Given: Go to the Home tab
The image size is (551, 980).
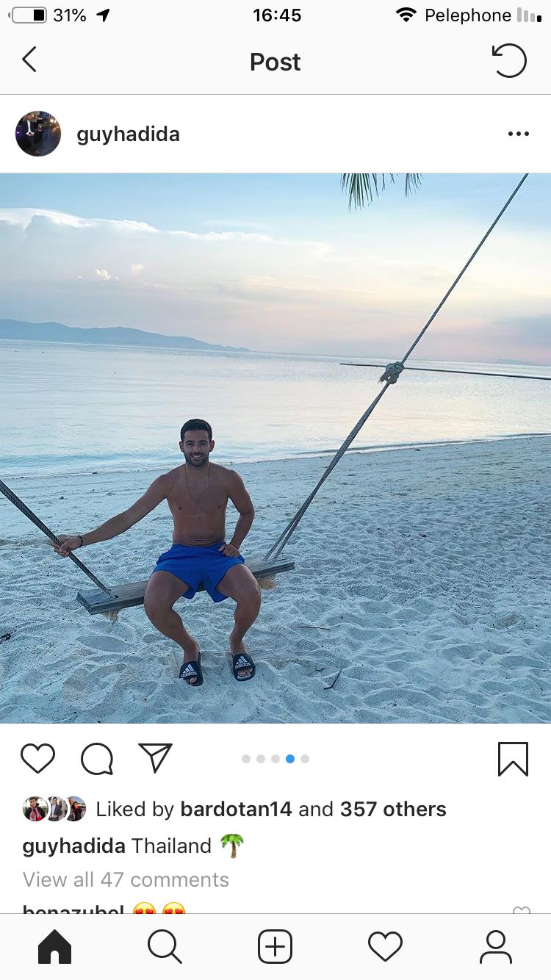Looking at the screenshot, I should pyautogui.click(x=55, y=946).
